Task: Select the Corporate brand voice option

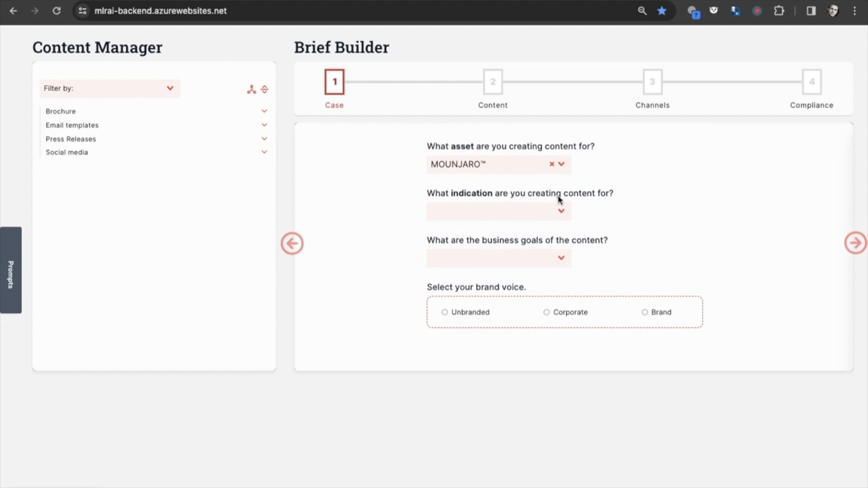Action: [546, 312]
